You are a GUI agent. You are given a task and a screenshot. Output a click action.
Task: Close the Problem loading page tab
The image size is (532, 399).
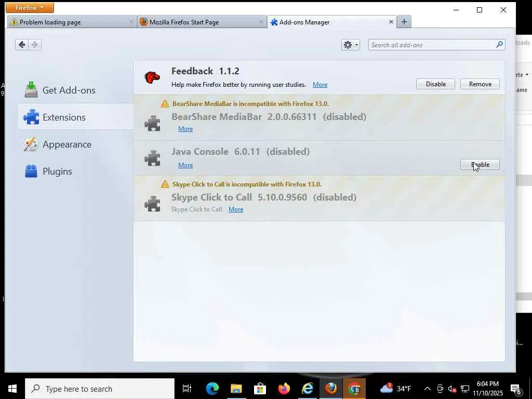click(131, 22)
